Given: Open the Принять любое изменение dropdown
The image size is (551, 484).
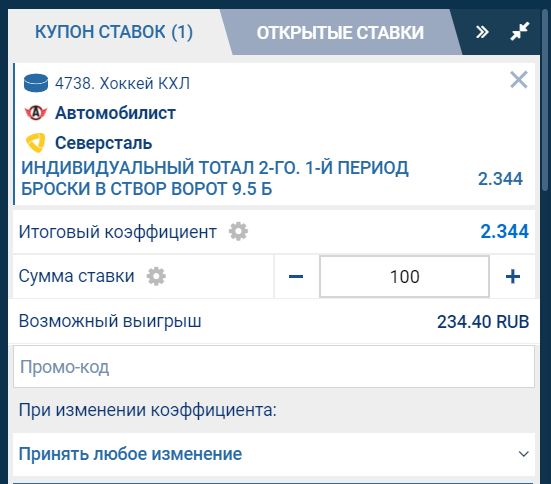Looking at the screenshot, I should 274,454.
